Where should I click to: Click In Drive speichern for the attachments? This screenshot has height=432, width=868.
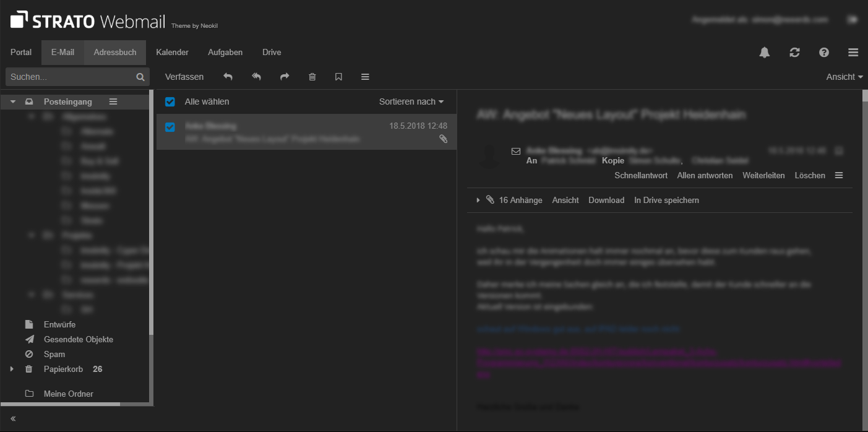[666, 200]
